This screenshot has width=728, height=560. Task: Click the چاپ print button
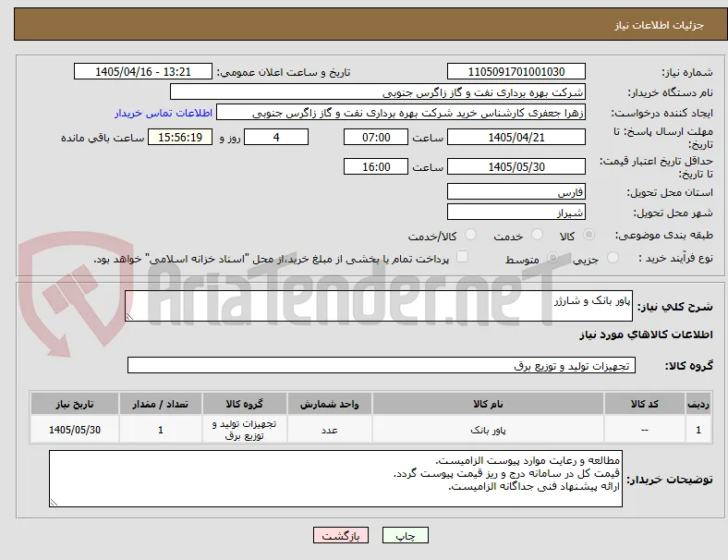(x=406, y=535)
